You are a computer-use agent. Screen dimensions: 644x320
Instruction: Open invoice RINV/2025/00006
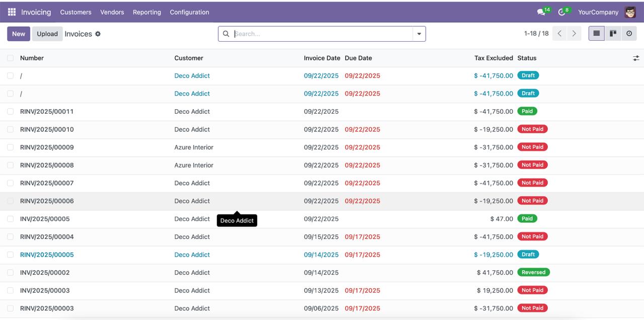pyautogui.click(x=47, y=201)
